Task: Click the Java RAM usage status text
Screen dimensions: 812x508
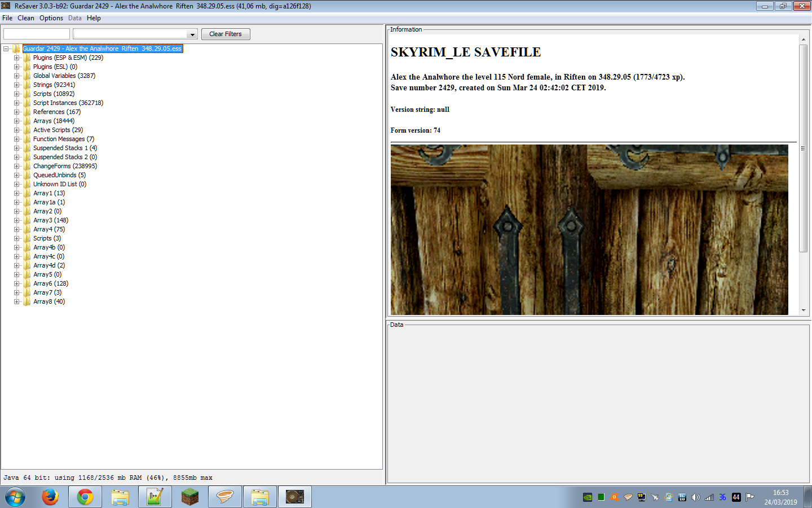Action: click(108, 478)
